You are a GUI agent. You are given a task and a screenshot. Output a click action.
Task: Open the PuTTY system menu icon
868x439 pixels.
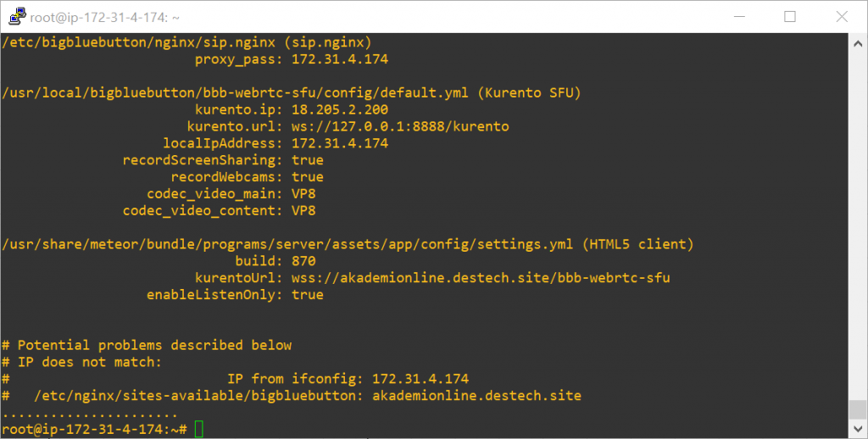pos(17,17)
